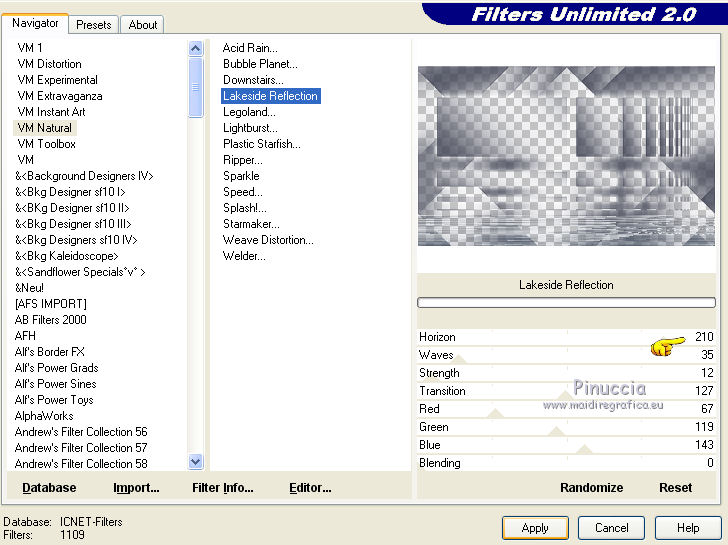The image size is (728, 545).
Task: Select the Navigator tab
Action: 35,23
